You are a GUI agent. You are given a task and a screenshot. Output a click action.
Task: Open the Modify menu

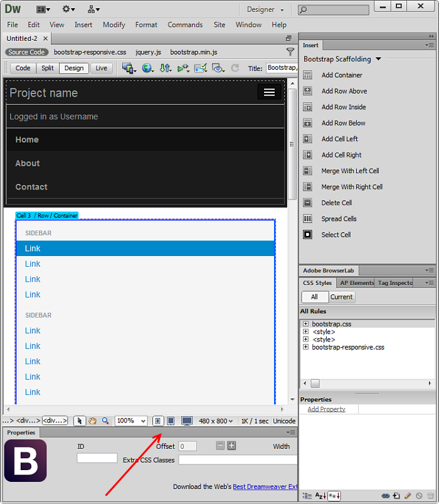[x=114, y=24]
